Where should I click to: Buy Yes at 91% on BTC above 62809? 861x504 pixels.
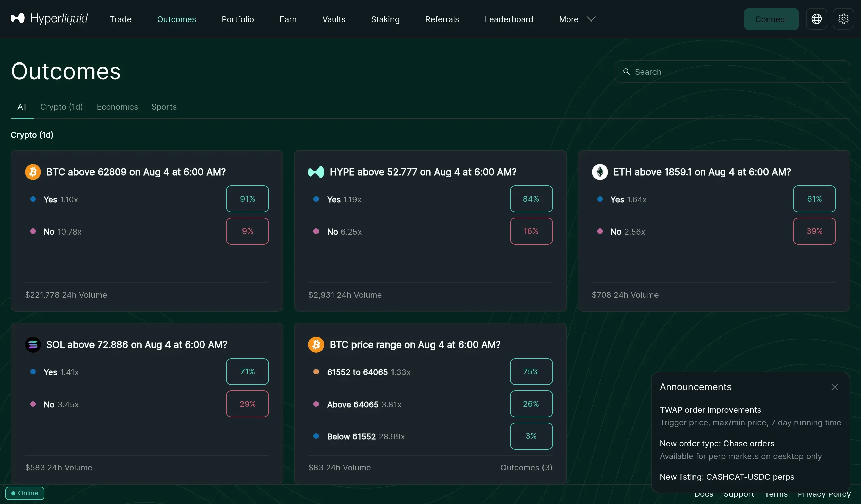(247, 199)
